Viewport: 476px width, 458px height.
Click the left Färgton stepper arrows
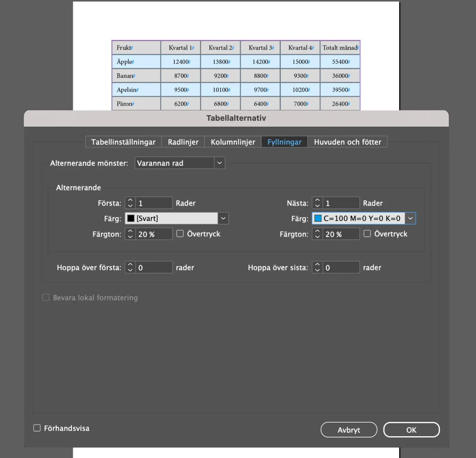(x=130, y=234)
